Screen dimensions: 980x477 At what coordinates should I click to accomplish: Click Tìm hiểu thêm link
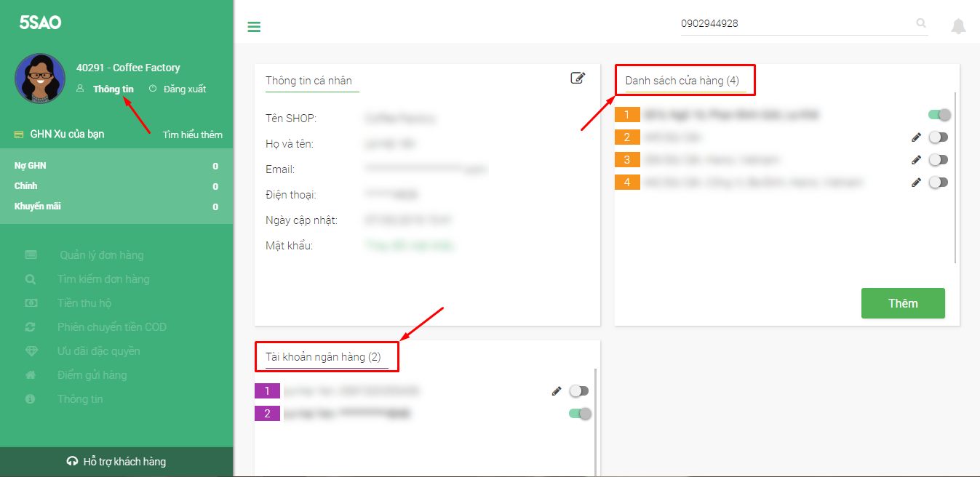click(193, 135)
